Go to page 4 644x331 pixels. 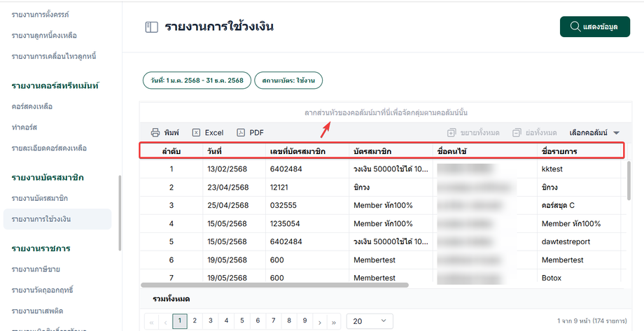click(226, 321)
